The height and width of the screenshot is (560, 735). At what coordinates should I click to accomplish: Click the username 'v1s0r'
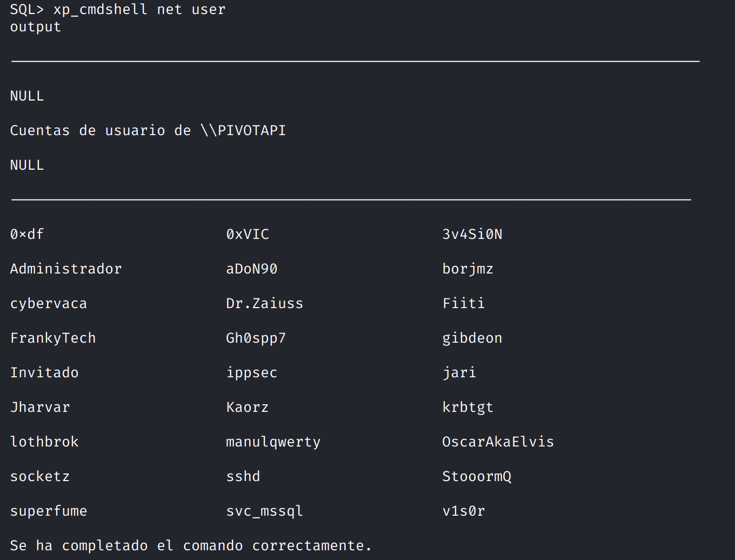(x=463, y=511)
